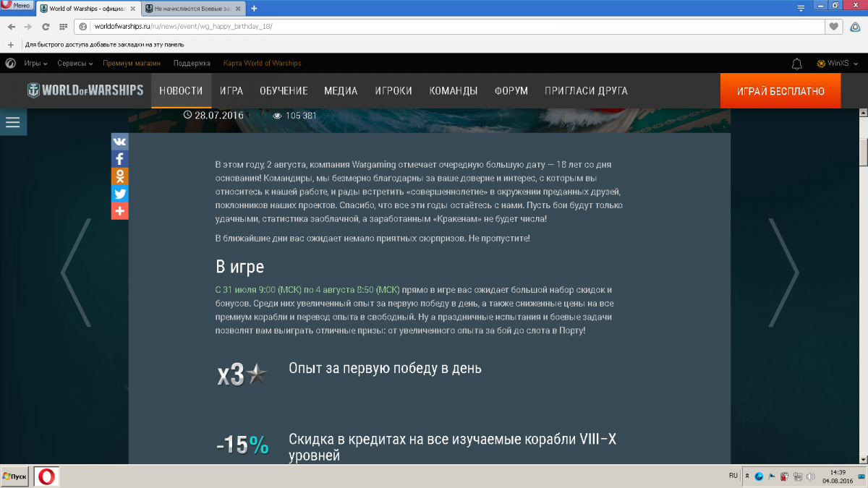Click the site info icon in address bar
Viewport: 868px width, 488px height.
[84, 27]
